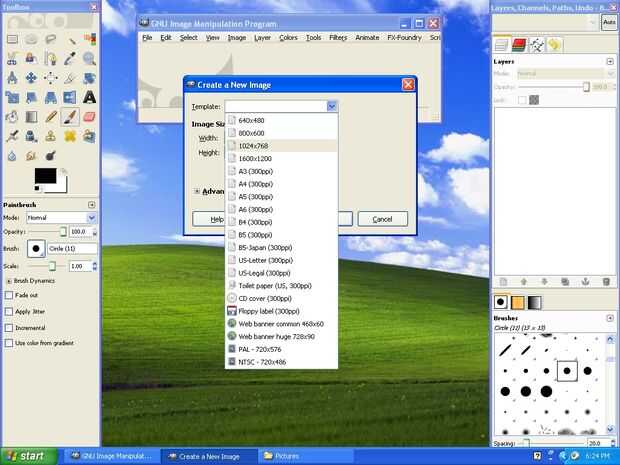The width and height of the screenshot is (620, 465).
Task: Click the Paintbrush Opacity slider
Action: point(47,232)
